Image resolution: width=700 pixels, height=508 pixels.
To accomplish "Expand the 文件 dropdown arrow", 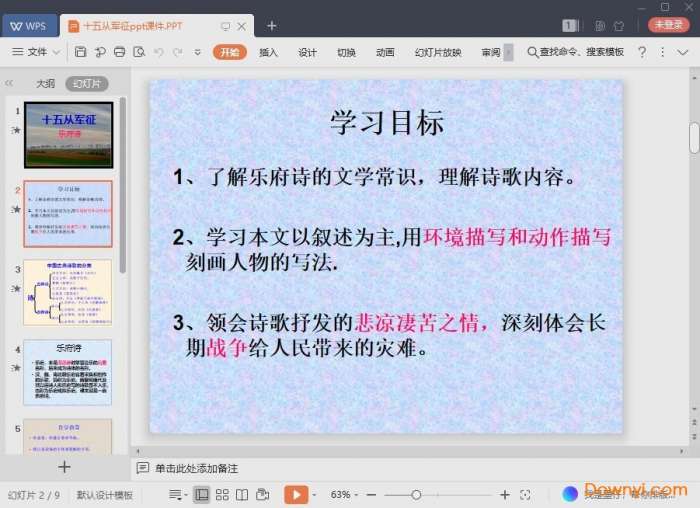I will pyautogui.click(x=56, y=52).
